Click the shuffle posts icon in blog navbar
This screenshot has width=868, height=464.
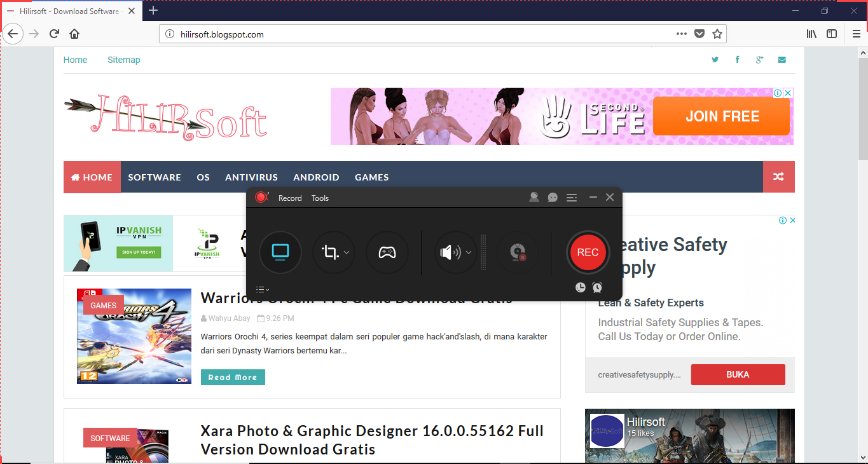coord(778,177)
